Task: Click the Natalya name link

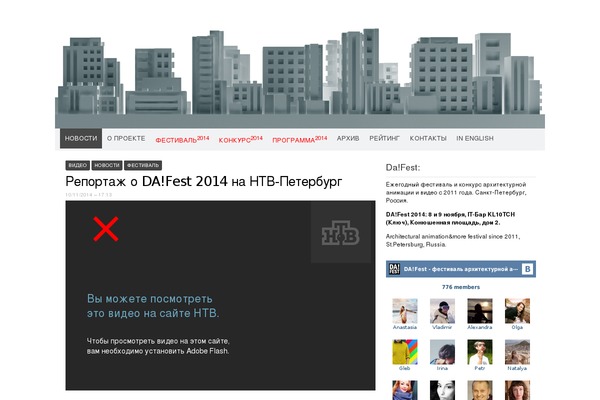Action: pyautogui.click(x=517, y=368)
